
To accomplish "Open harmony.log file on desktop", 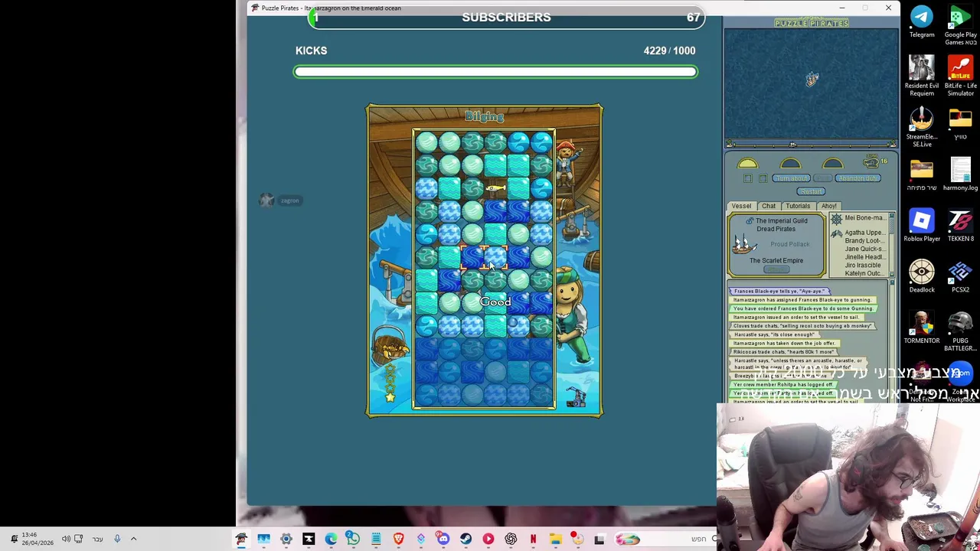I will (x=960, y=174).
